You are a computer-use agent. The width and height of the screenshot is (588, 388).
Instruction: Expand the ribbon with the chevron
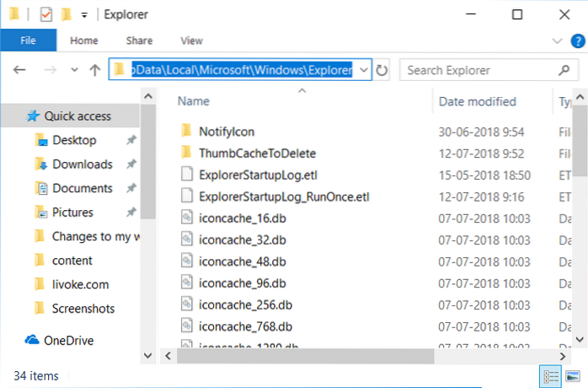[556, 40]
